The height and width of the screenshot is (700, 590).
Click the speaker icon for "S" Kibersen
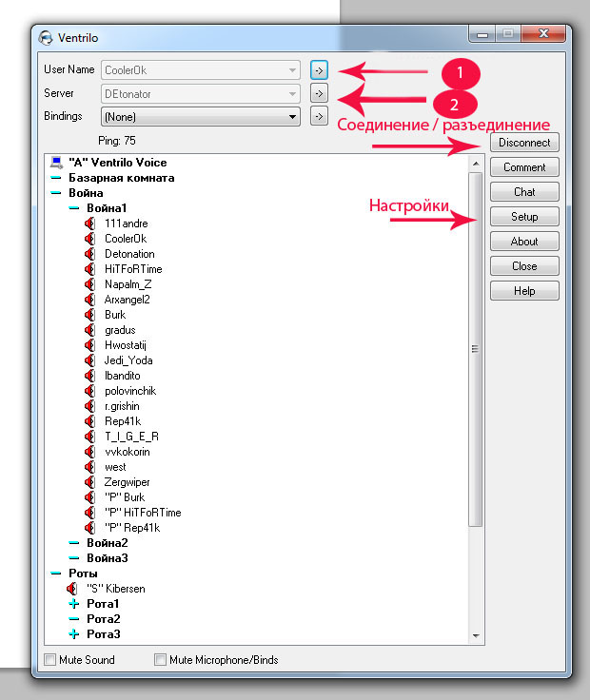click(x=71, y=589)
